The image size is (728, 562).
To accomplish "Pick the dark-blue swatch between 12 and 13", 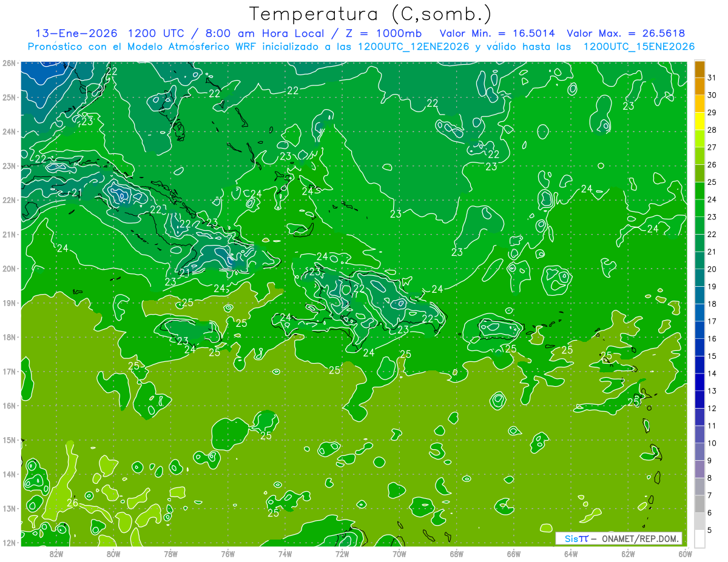I will (699, 400).
